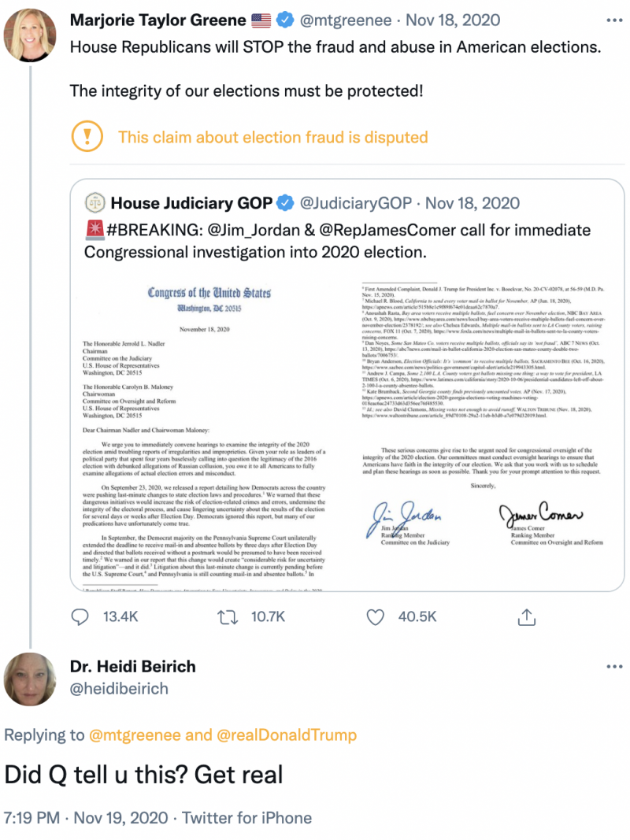The width and height of the screenshot is (630, 840).
Task: Click the retweet arrows icon
Action: click(x=228, y=616)
